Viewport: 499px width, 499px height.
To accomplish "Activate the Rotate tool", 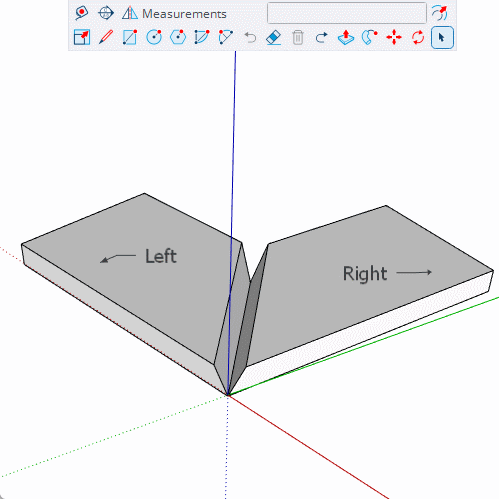I will pos(418,37).
